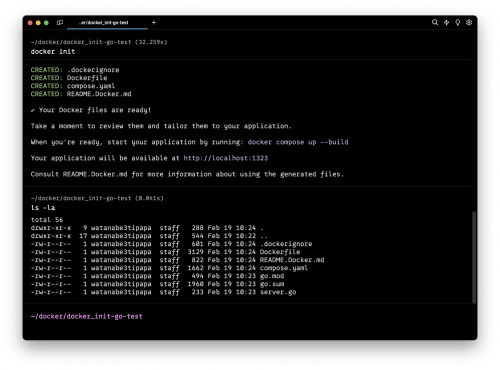
Task: Click go.mod file name in listing
Action: pos(272,276)
